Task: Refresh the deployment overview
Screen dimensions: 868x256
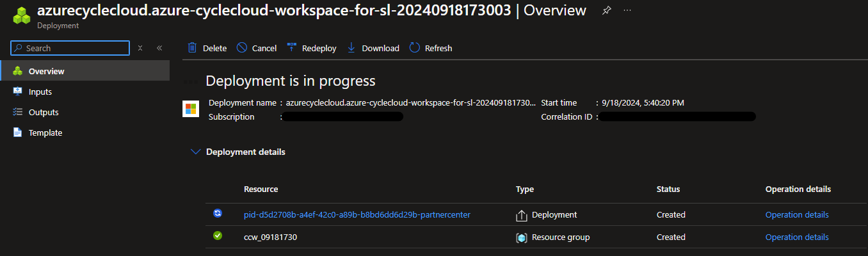Action: coord(430,48)
